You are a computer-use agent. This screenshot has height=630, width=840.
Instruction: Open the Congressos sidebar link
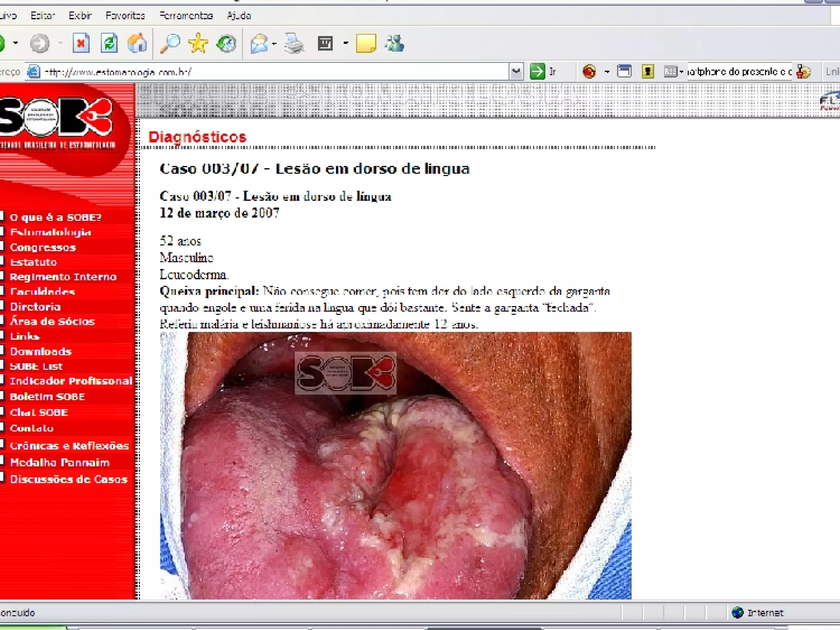(x=43, y=247)
